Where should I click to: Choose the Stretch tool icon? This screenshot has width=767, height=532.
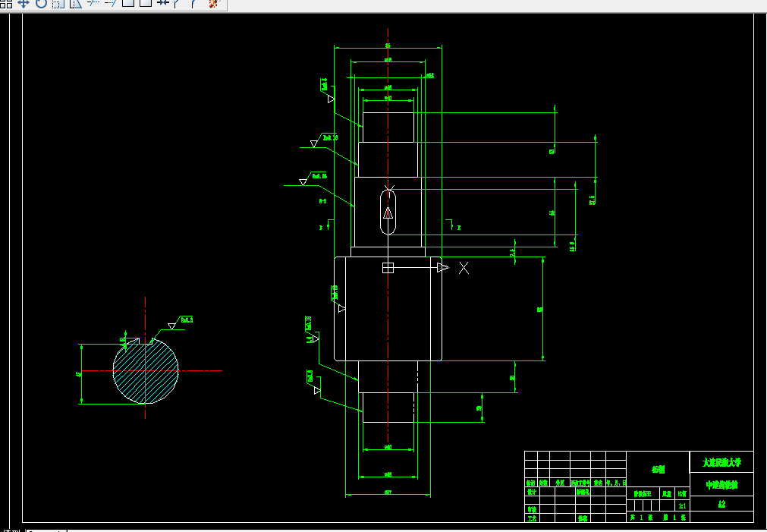coord(76,4)
